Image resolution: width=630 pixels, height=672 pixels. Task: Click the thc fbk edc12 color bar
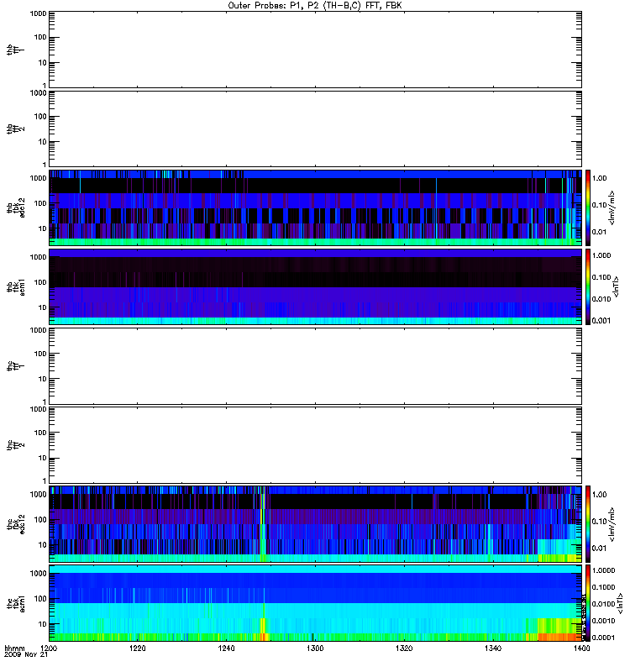point(588,524)
